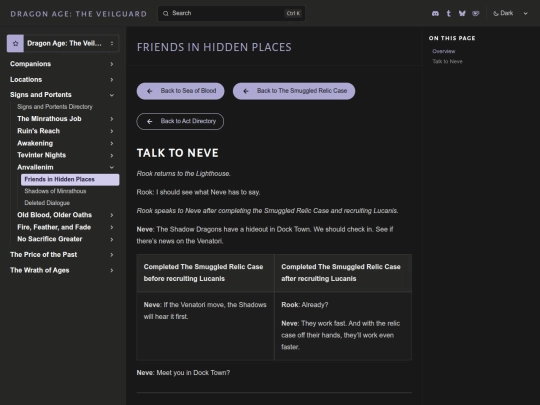Click the line 'Neve: Meet you in Dock Town?'
Viewport: 540px width, 405px height.
pos(183,373)
